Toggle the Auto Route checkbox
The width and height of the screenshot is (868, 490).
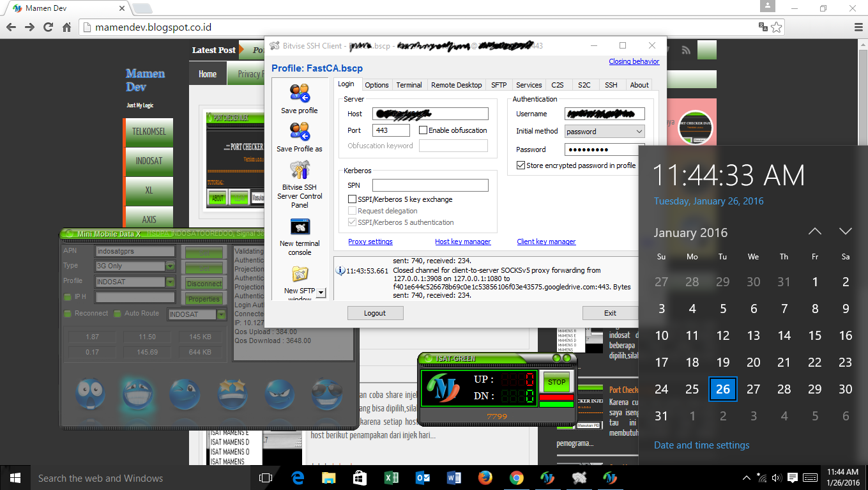click(x=118, y=314)
